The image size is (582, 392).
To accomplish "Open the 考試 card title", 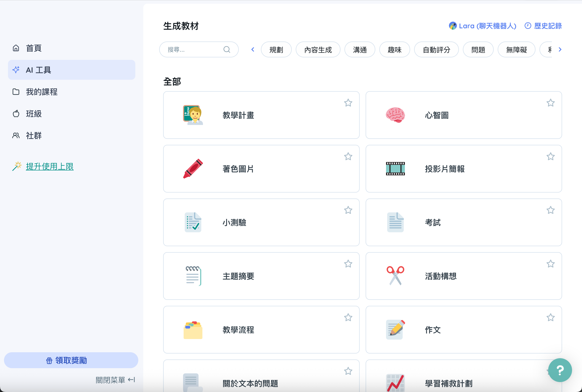I will (433, 222).
